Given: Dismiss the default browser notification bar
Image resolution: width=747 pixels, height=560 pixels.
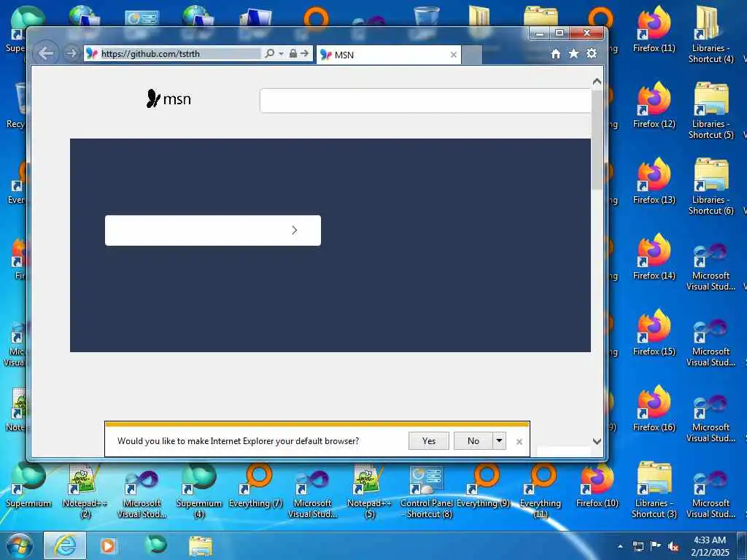Looking at the screenshot, I should coord(519,442).
